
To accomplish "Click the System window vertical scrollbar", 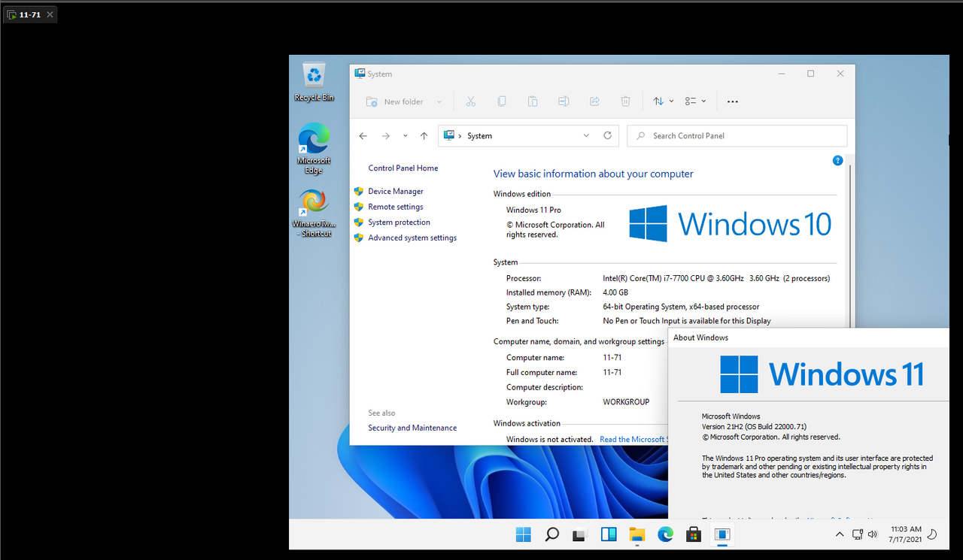I will (850, 244).
